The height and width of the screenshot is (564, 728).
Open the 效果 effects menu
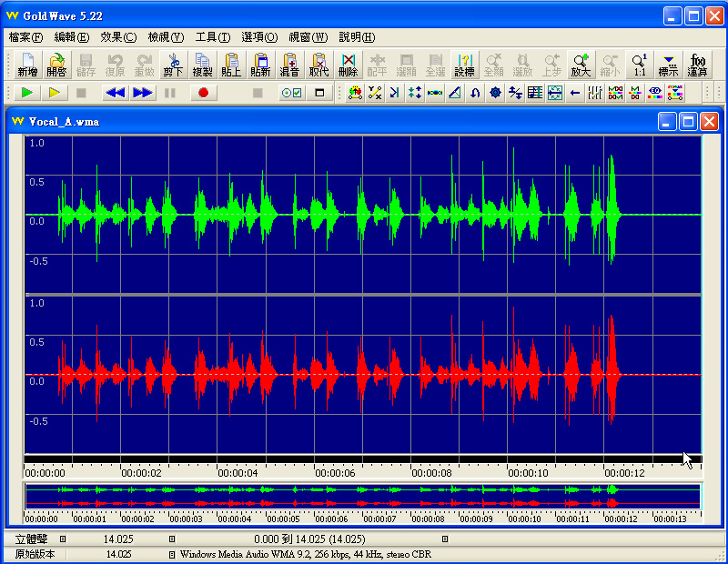click(118, 37)
